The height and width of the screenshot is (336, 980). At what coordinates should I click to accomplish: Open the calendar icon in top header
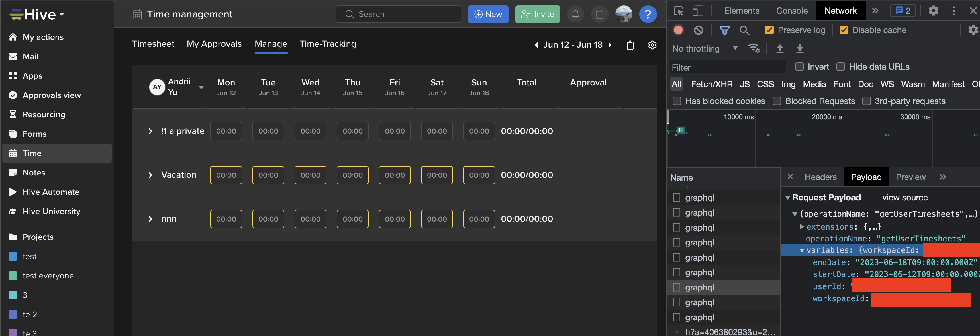coord(599,15)
